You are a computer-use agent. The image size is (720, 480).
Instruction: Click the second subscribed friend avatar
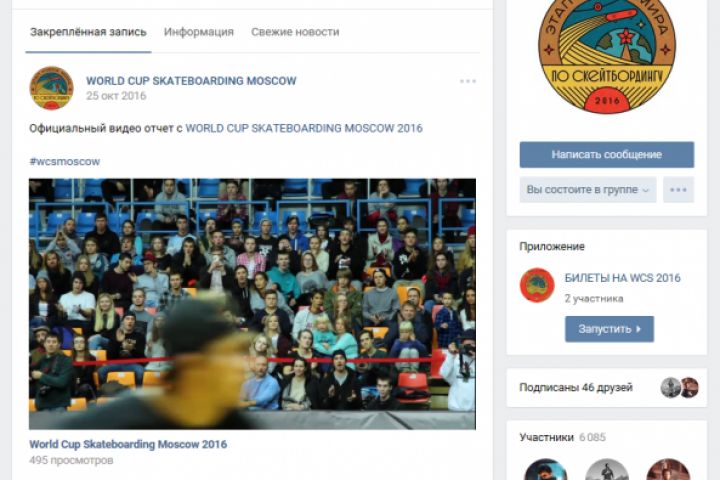point(690,388)
